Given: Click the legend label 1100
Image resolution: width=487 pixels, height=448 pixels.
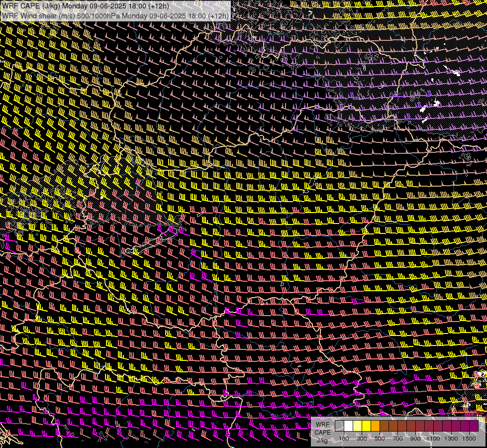Looking at the screenshot, I should coord(433,439).
